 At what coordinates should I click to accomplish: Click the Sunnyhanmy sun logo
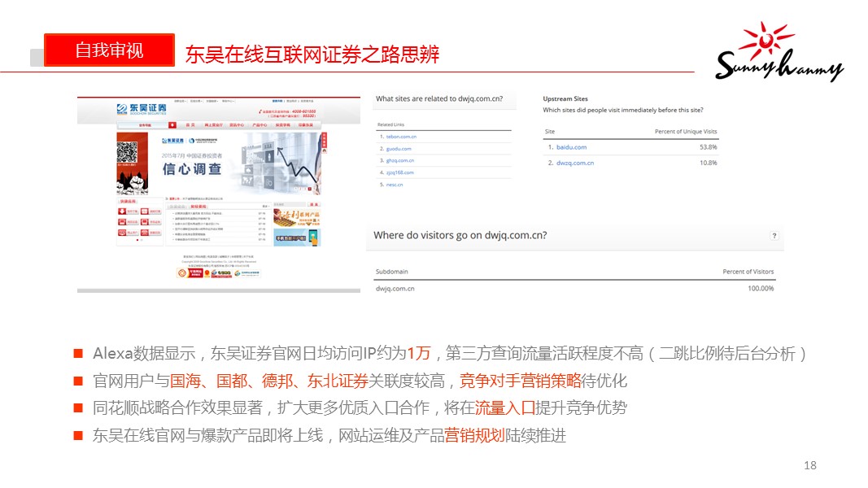[779, 51]
